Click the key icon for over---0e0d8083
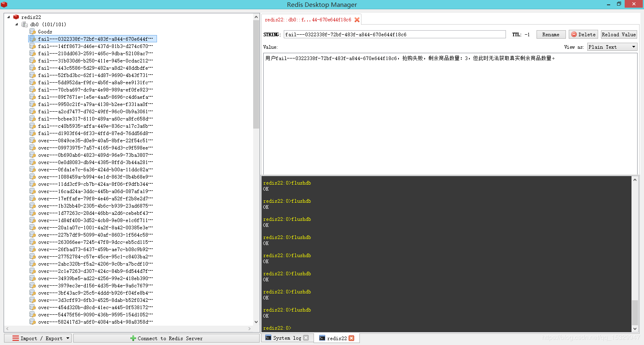 [33, 162]
